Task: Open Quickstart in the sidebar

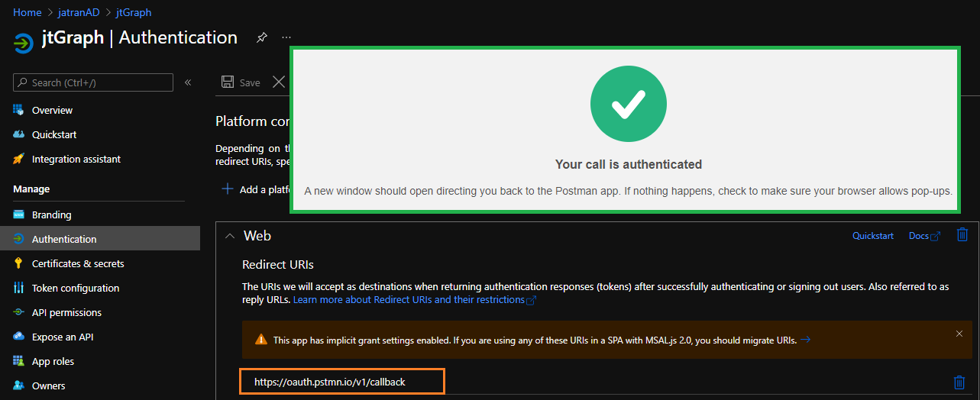Action: pos(54,134)
